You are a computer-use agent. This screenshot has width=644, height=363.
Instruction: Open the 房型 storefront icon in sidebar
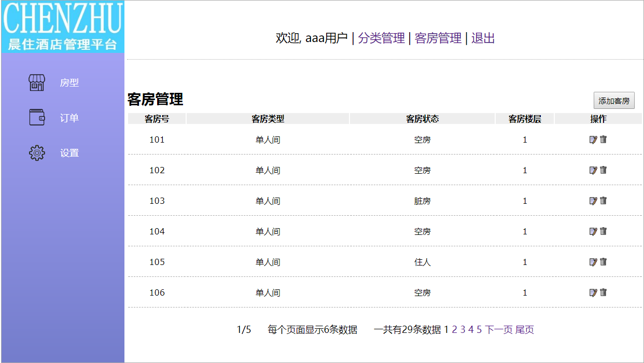(x=37, y=83)
